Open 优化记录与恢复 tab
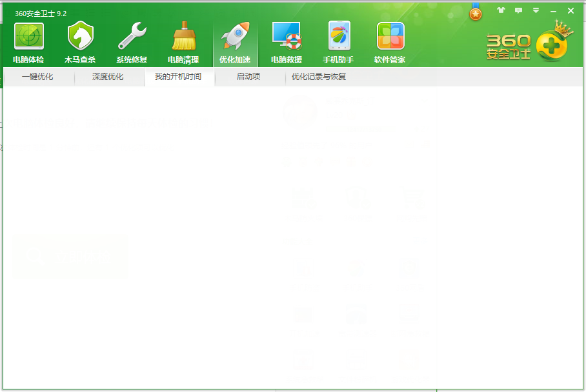The image size is (586, 392). (319, 77)
